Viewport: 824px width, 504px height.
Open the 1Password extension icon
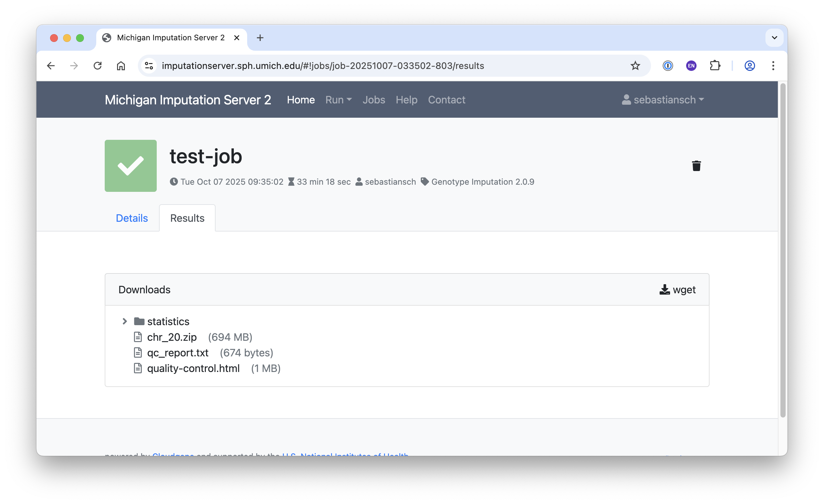point(668,66)
